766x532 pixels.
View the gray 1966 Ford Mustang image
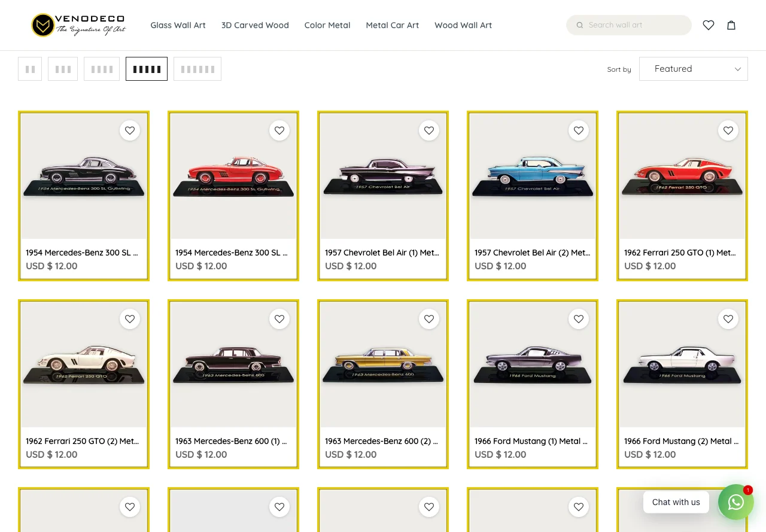(533, 365)
